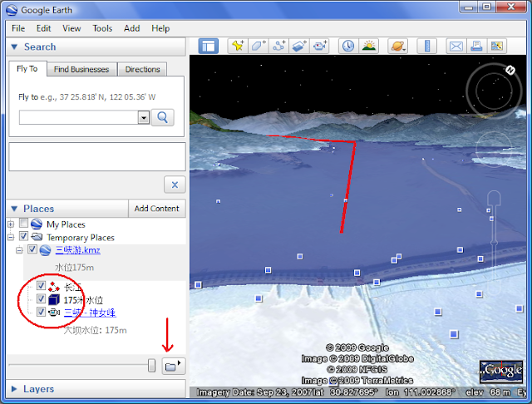Select the Add Path tool
The width and height of the screenshot is (532, 404).
coord(278,46)
